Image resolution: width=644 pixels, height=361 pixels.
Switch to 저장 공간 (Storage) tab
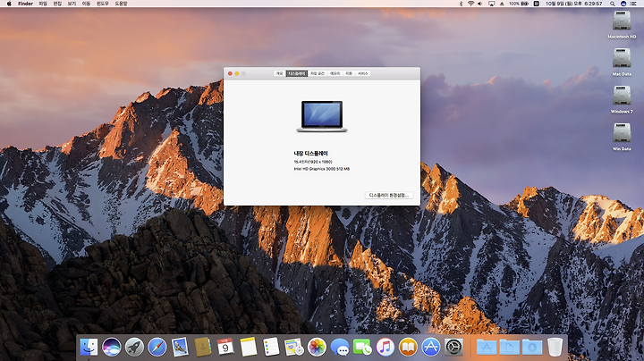(318, 73)
